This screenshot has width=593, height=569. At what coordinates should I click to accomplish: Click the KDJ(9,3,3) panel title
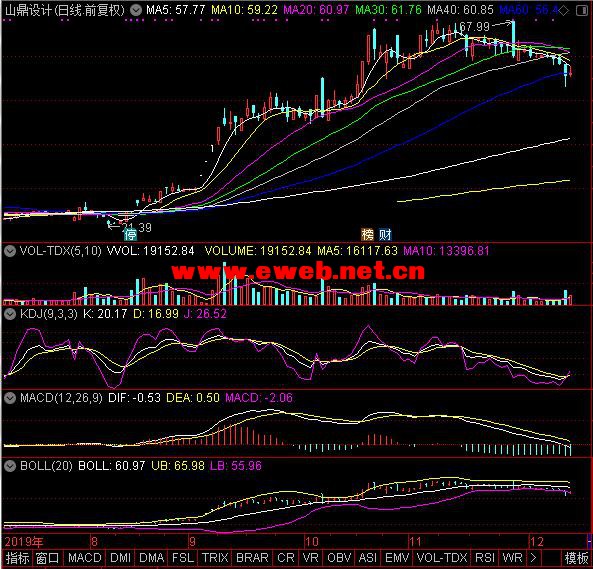48,314
